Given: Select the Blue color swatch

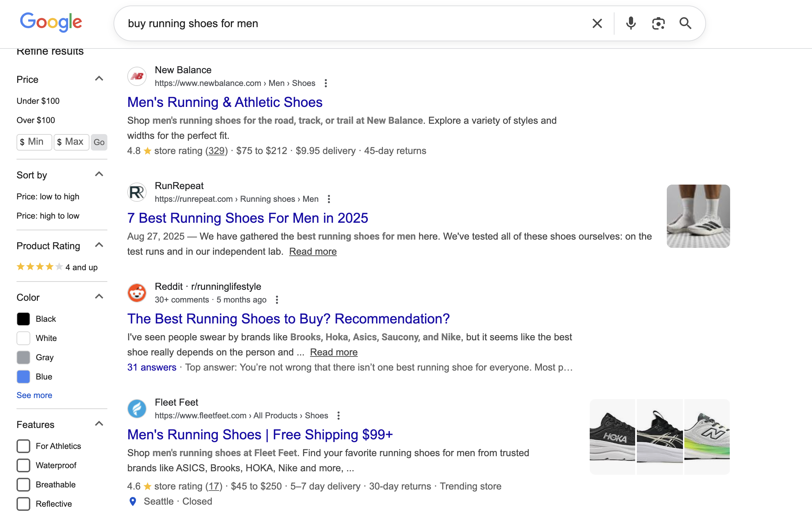Looking at the screenshot, I should (x=23, y=376).
